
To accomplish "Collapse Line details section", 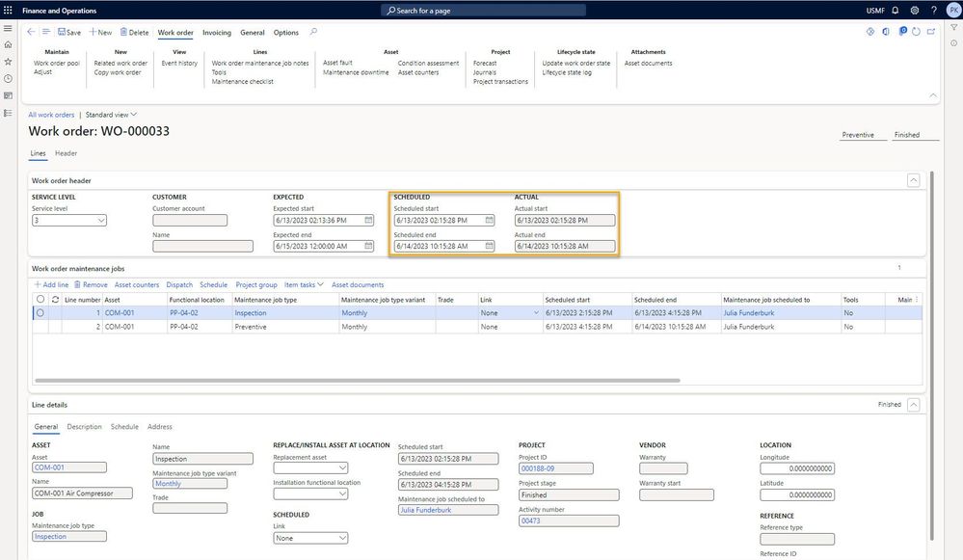I will point(913,405).
